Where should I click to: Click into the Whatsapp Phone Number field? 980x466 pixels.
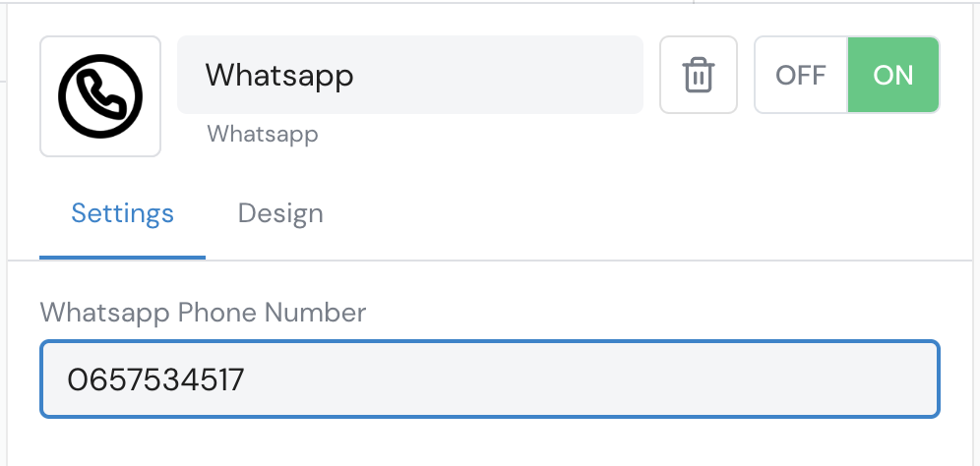(x=489, y=379)
